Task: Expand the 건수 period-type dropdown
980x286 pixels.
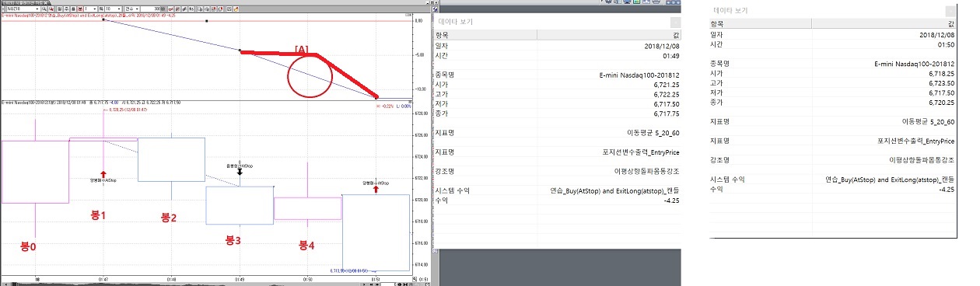Action: tap(132, 9)
